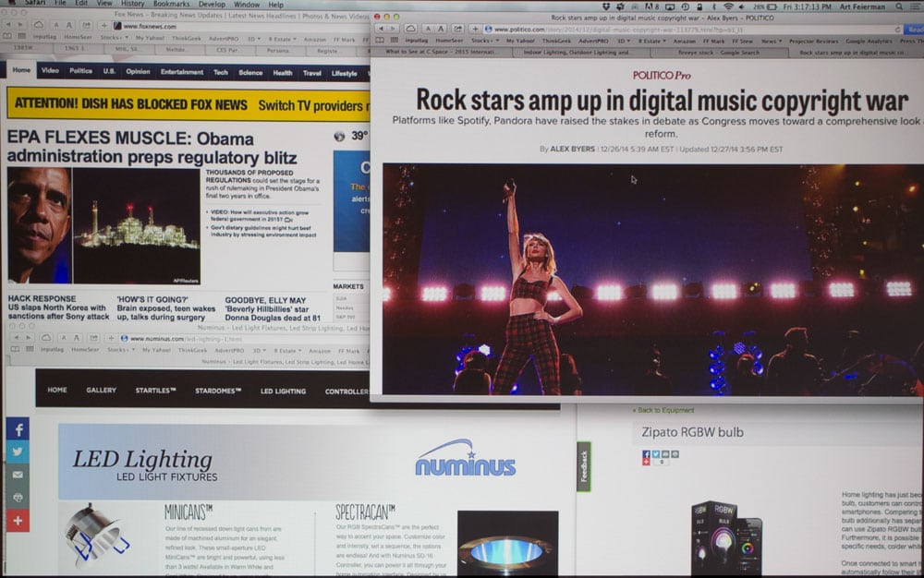This screenshot has height=578, width=924.
Task: Open Reading List icon in the Politico bookmarks bar
Action: tap(380, 41)
